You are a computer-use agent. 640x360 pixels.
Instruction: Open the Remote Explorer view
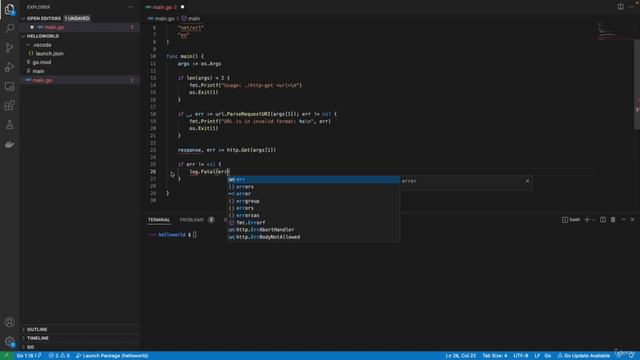(9, 86)
